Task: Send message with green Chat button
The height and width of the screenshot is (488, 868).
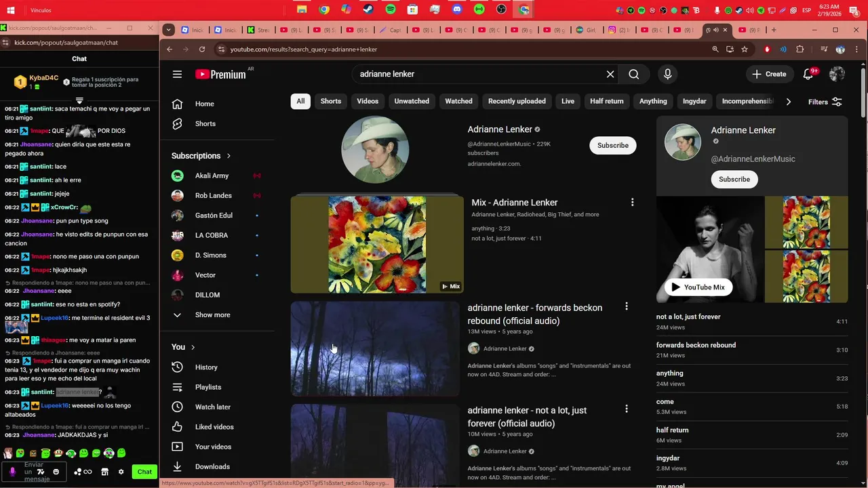Action: (144, 472)
